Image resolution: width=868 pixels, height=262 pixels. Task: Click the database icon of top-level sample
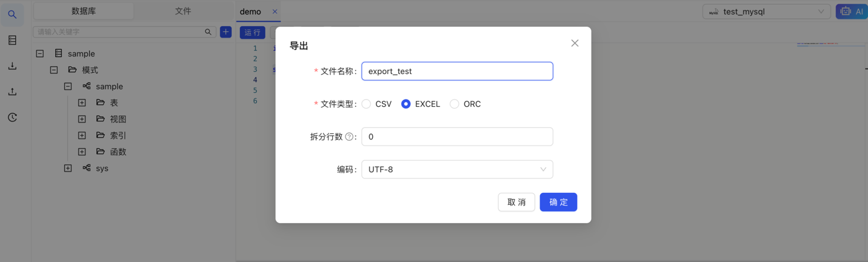coord(58,53)
